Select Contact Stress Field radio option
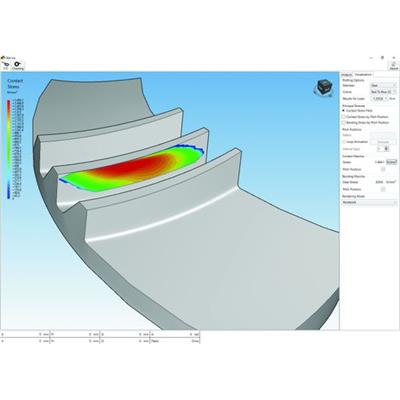The height and width of the screenshot is (400, 400). coord(344,110)
